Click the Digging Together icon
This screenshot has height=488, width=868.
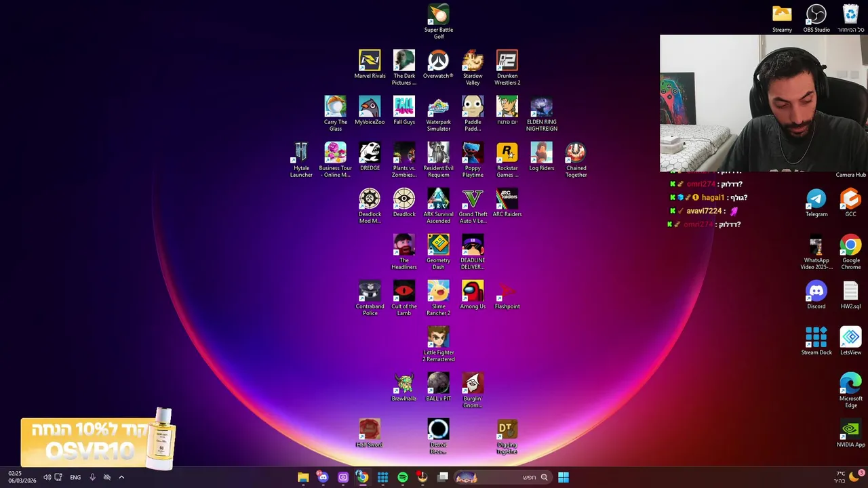(x=507, y=436)
